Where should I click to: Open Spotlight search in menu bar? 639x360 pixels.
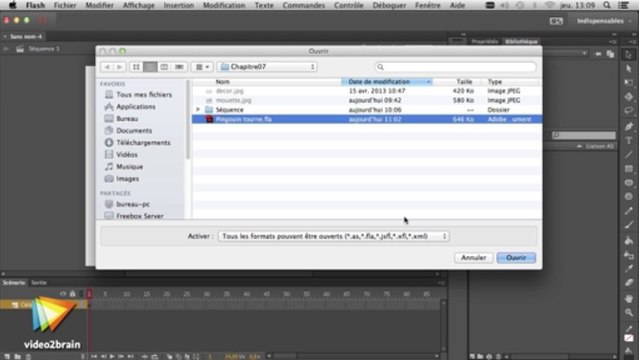click(607, 5)
